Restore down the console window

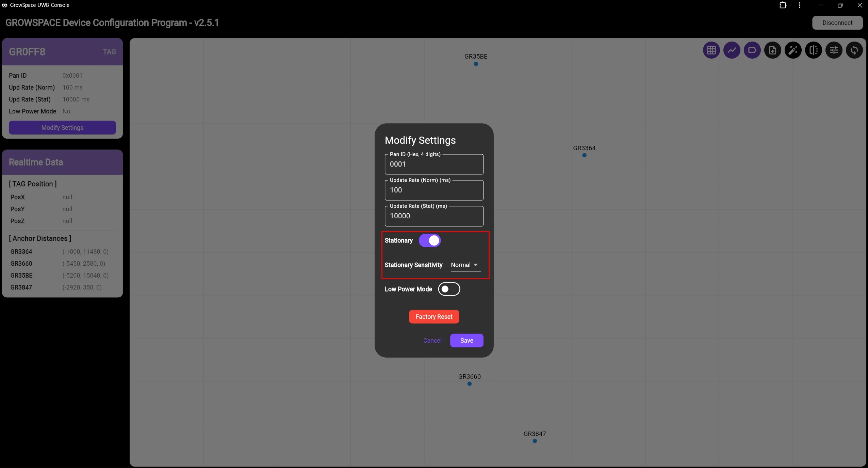840,5
